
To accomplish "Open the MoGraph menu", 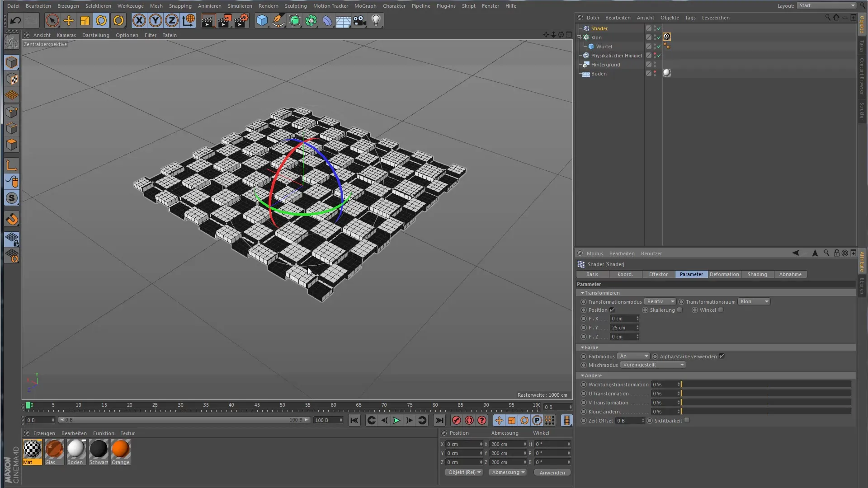I will [x=365, y=6].
